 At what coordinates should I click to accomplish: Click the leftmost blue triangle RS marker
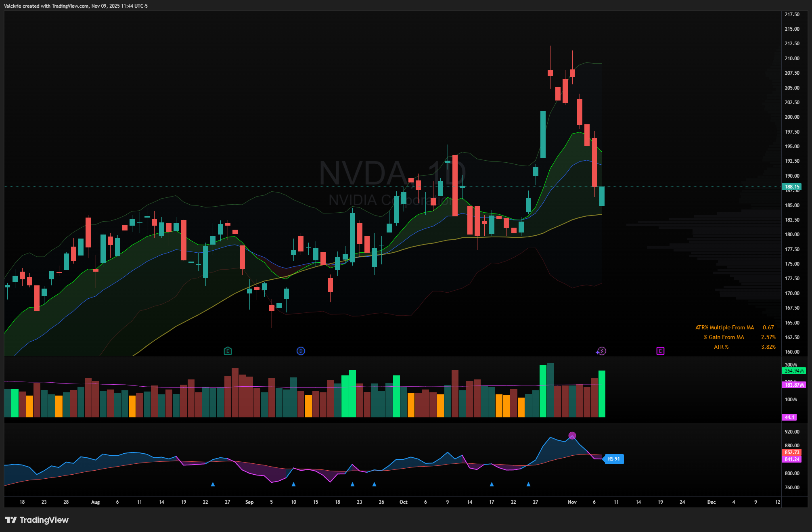(213, 484)
